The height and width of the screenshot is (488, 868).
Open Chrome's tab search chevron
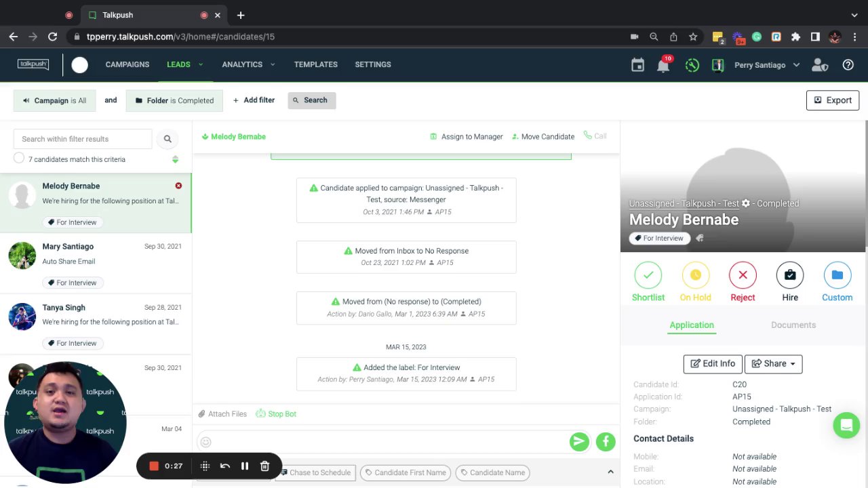(x=854, y=15)
